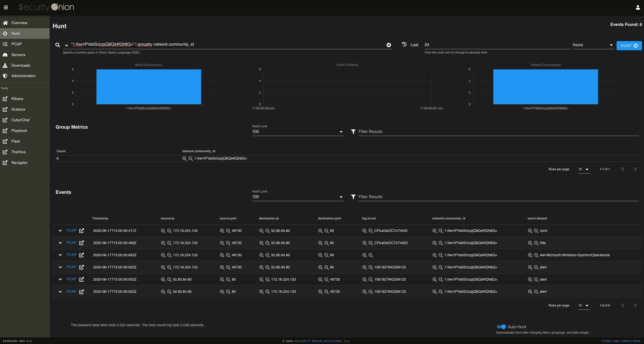Image resolution: width=644 pixels, height=344 pixels.
Task: Switch to the Overview page
Action: 5,23
